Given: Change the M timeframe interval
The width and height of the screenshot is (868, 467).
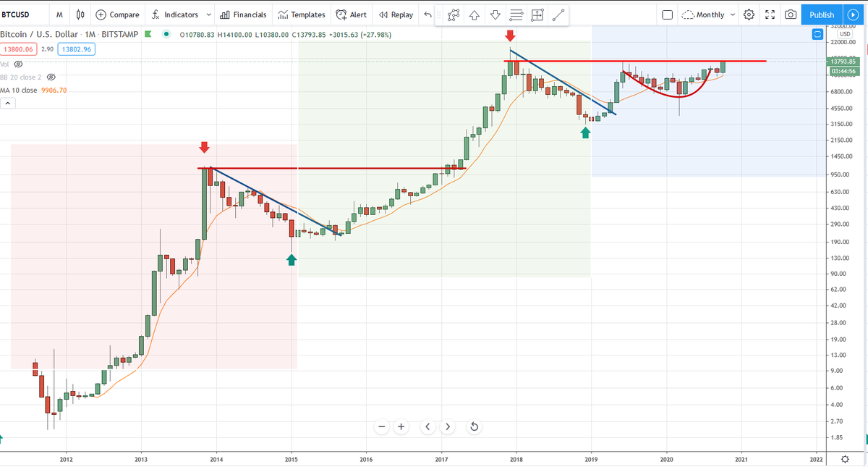Looking at the screenshot, I should (x=59, y=14).
